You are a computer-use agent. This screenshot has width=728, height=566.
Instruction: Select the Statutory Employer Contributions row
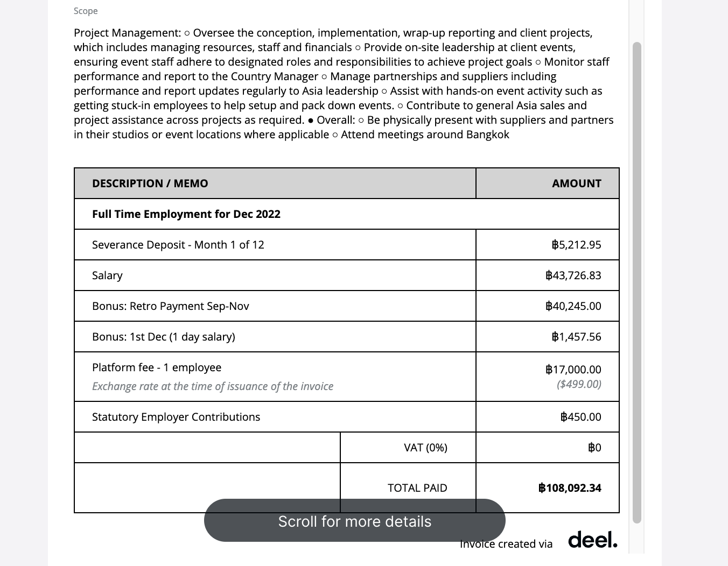176,416
